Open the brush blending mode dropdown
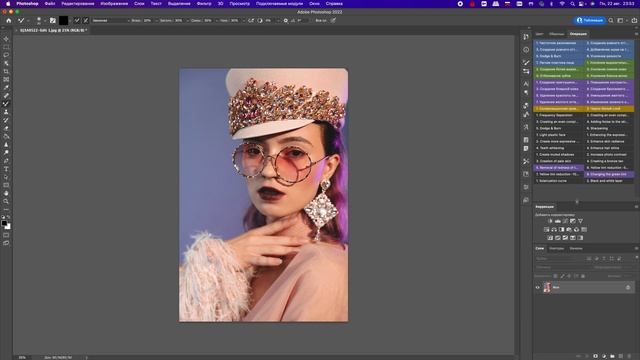The image size is (640, 360). [x=110, y=20]
